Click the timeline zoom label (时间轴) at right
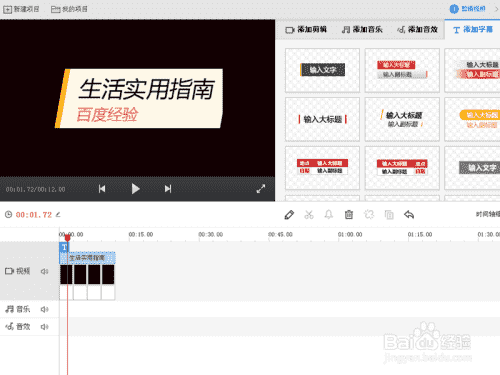This screenshot has width=500, height=375. tap(488, 214)
